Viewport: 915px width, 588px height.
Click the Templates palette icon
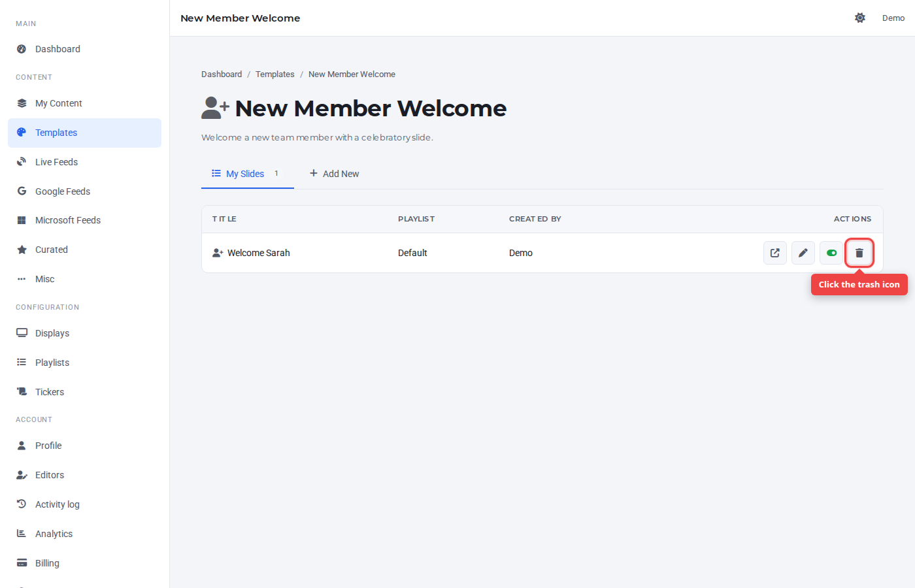coord(22,133)
